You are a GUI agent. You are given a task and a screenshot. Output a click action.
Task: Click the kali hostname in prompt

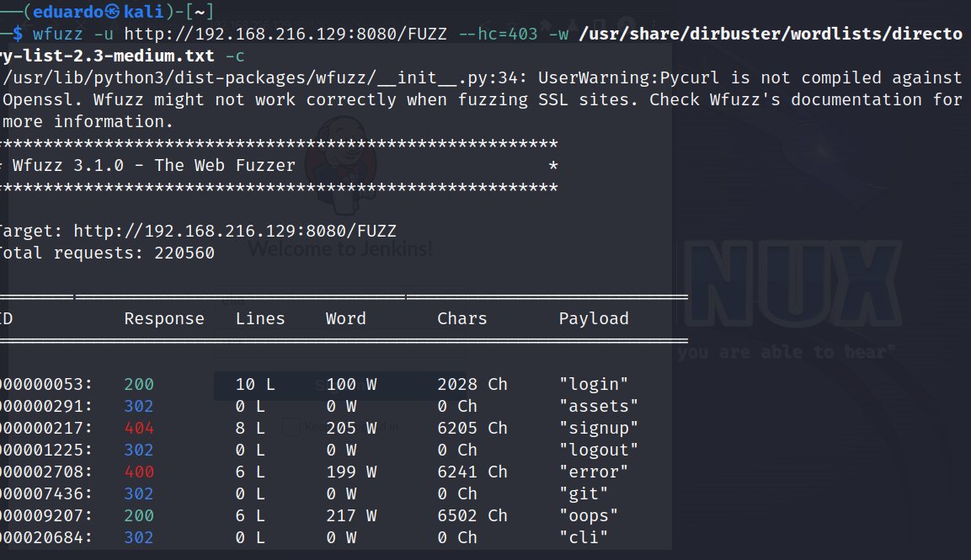[x=144, y=12]
